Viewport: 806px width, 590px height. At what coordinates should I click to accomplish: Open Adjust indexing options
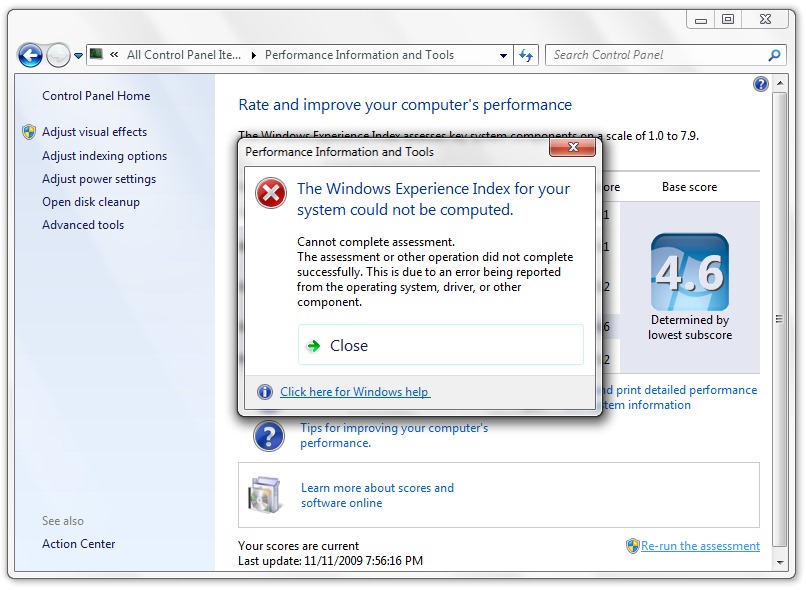(104, 156)
